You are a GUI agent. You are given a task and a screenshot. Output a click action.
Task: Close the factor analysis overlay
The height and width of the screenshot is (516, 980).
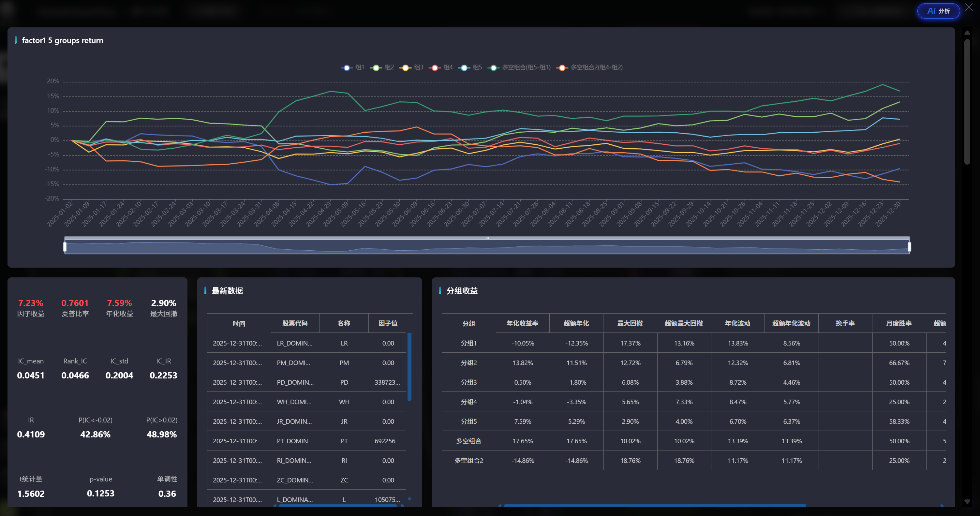969,7
